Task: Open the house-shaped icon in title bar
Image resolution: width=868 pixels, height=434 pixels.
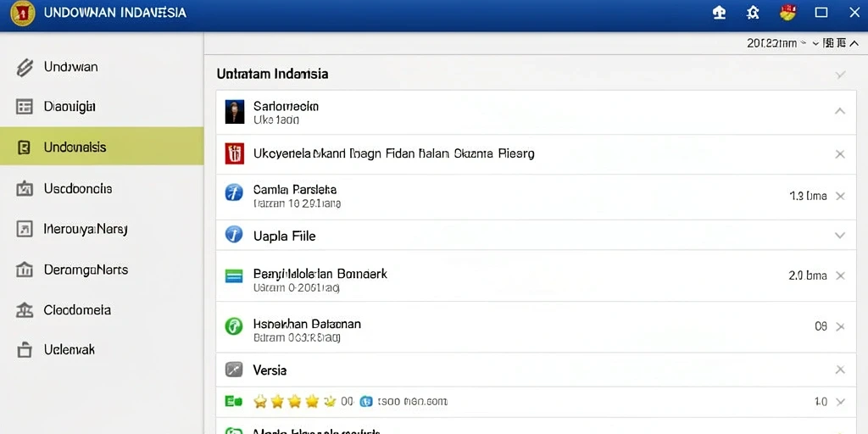Action: point(719,13)
